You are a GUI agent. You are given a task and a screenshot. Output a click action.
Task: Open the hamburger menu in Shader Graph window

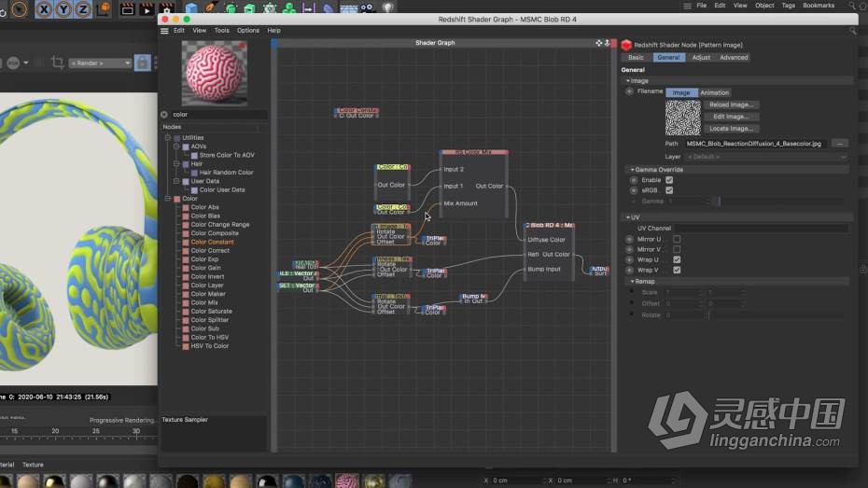click(x=164, y=31)
